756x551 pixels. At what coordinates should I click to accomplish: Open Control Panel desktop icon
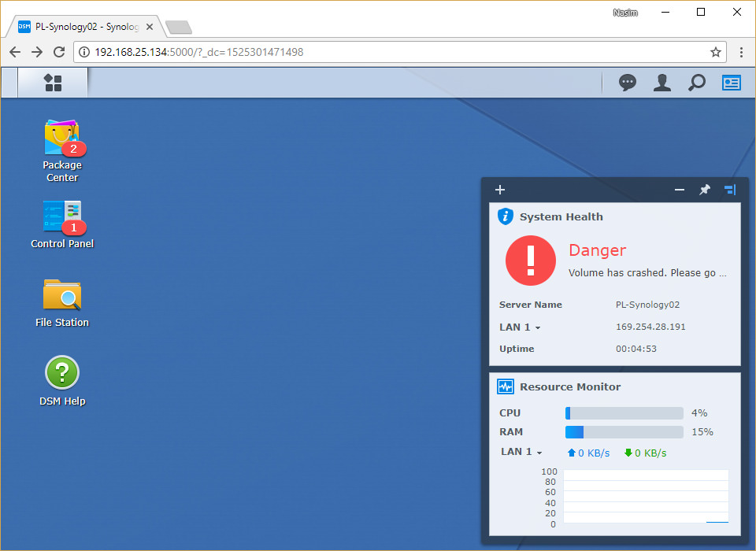coord(62,224)
